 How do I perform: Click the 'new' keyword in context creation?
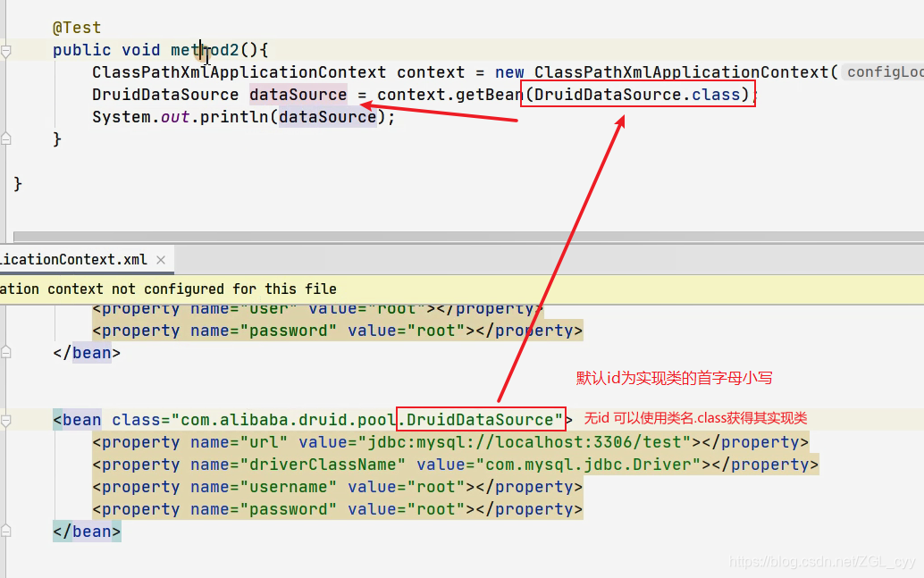(509, 72)
